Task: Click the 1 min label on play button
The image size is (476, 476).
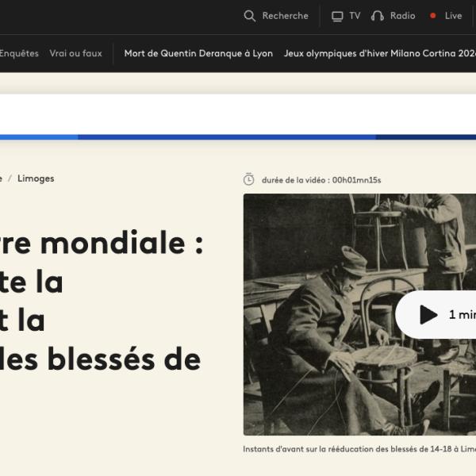Action: click(463, 315)
